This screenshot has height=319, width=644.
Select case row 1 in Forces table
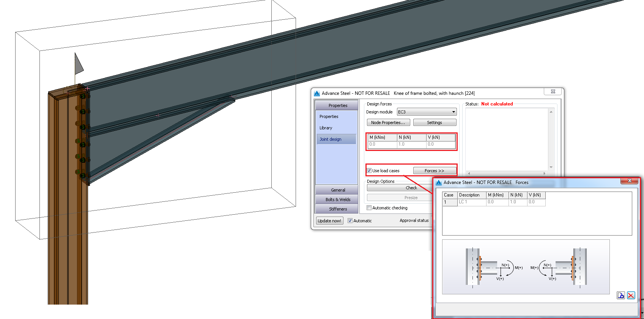(x=450, y=202)
